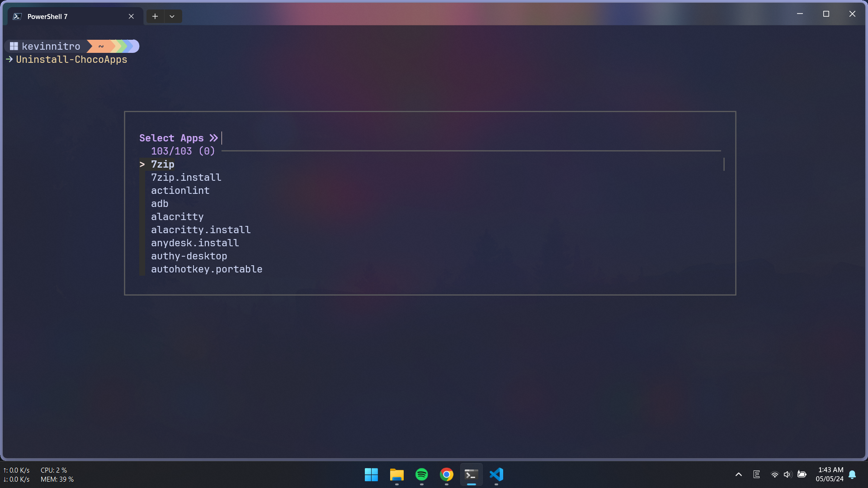The width and height of the screenshot is (868, 488).
Task: Open the Windows Start menu
Action: pyautogui.click(x=371, y=474)
